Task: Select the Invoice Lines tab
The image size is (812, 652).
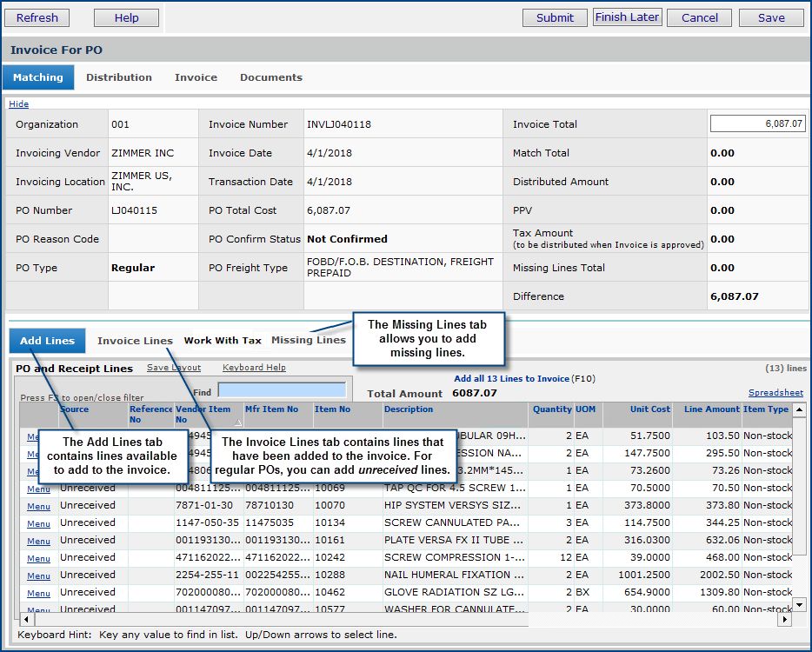Action: (x=135, y=341)
